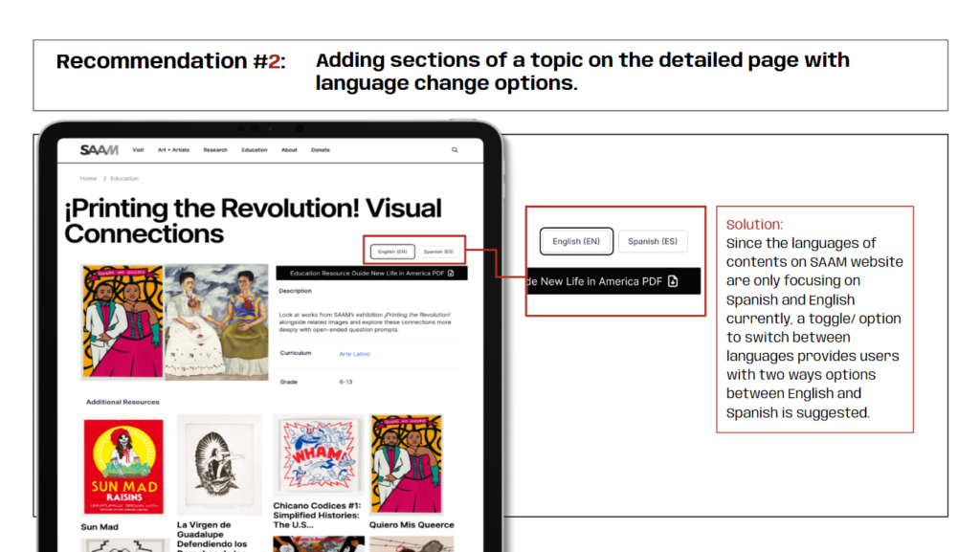Click the Description label

pos(295,291)
